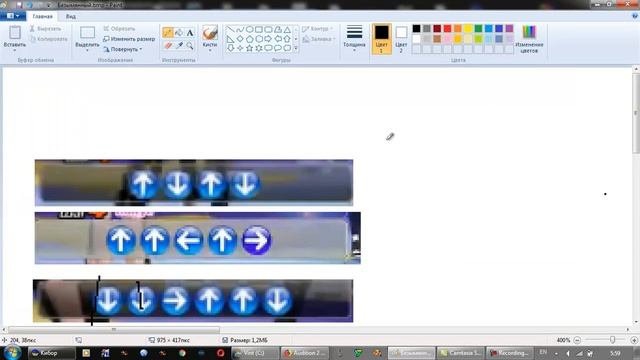Open the Opera icon in the taskbar
The image size is (640, 360).
[x=220, y=353]
